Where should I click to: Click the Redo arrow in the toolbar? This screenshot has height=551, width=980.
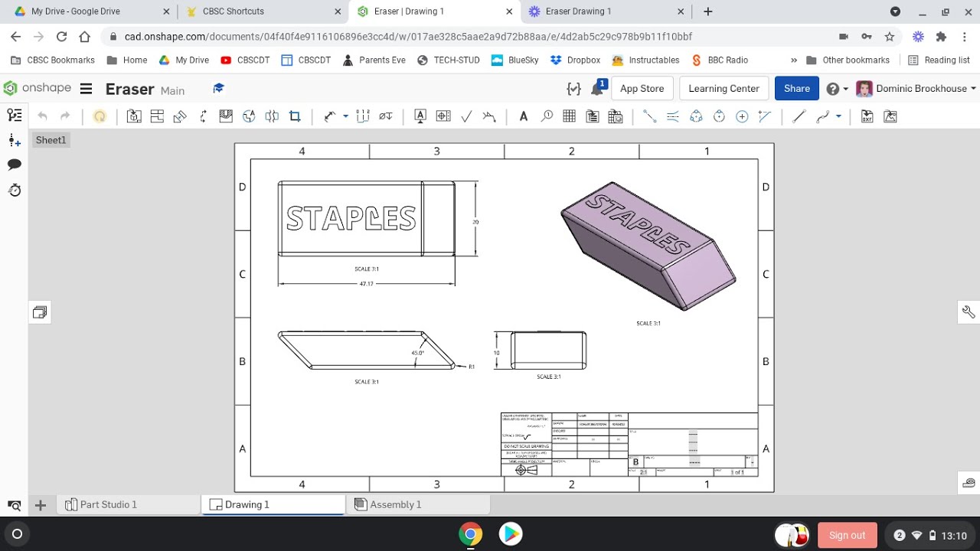point(65,116)
